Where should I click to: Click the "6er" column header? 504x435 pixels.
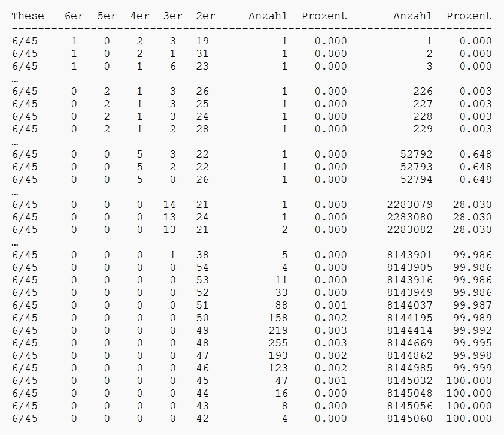coord(74,16)
